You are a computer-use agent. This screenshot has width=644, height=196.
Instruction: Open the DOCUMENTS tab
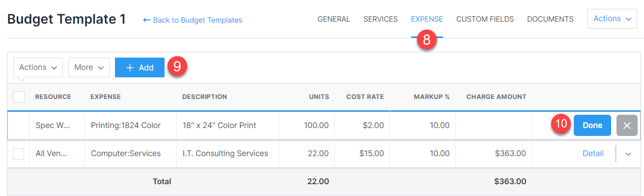coord(550,19)
